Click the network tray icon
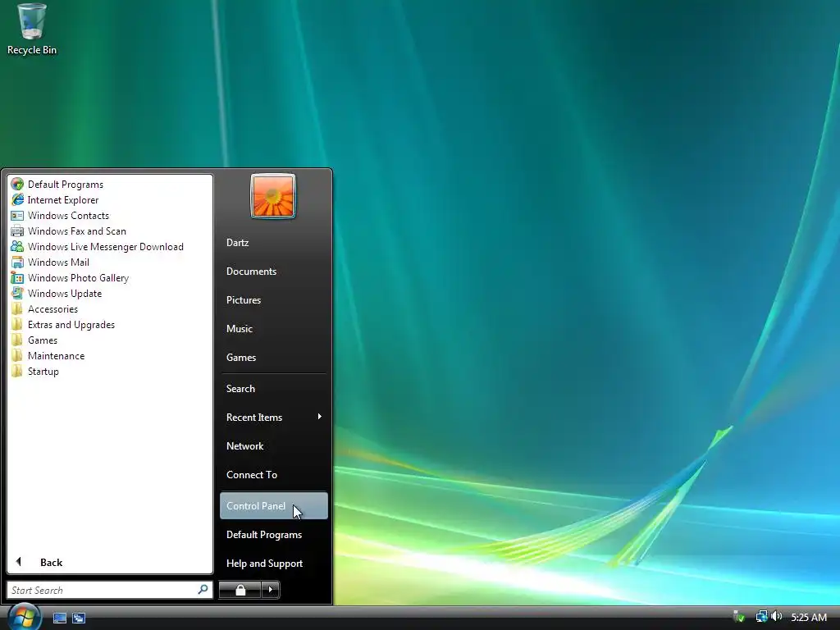The width and height of the screenshot is (840, 630). pos(761,617)
